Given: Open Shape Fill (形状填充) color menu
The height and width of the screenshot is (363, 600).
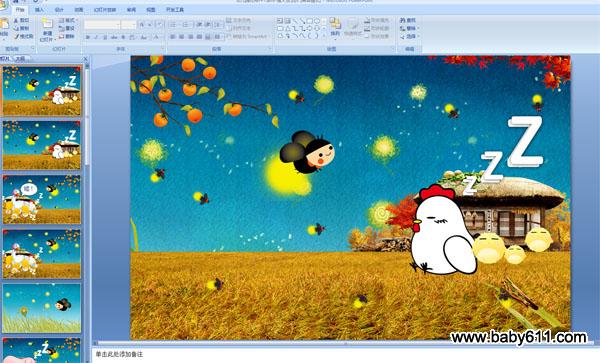Looking at the screenshot, I should (x=377, y=20).
